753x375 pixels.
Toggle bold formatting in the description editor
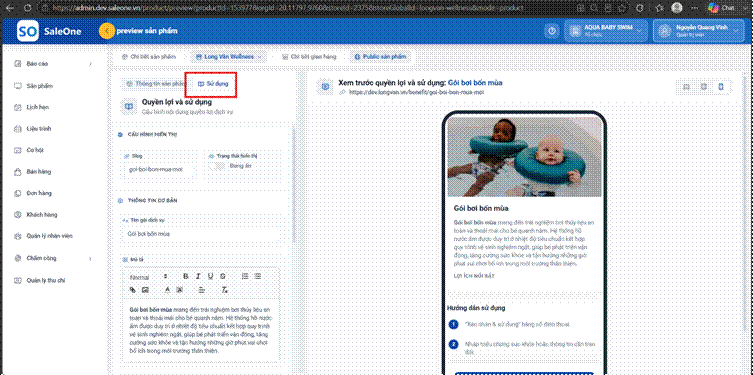point(185,276)
